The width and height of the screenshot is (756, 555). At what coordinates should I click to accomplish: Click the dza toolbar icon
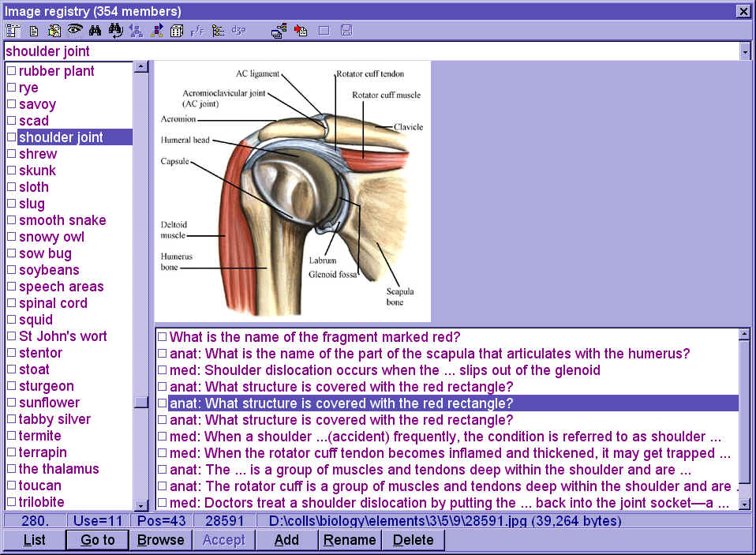click(x=238, y=31)
